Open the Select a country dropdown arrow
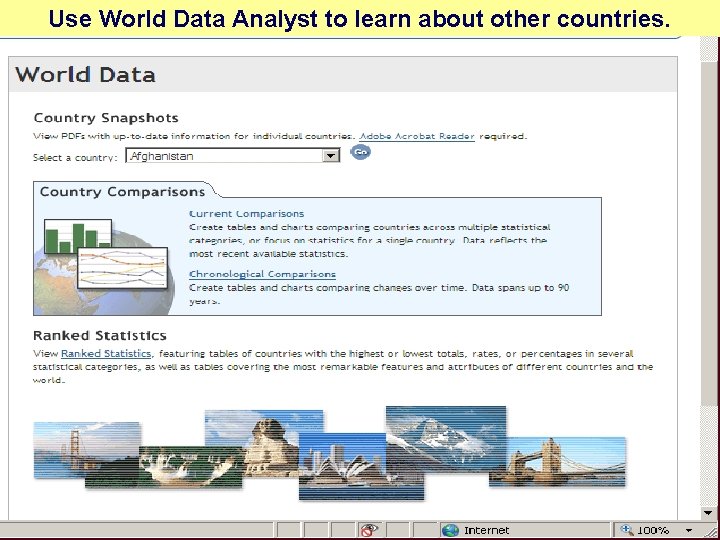This screenshot has width=720, height=540. point(330,156)
